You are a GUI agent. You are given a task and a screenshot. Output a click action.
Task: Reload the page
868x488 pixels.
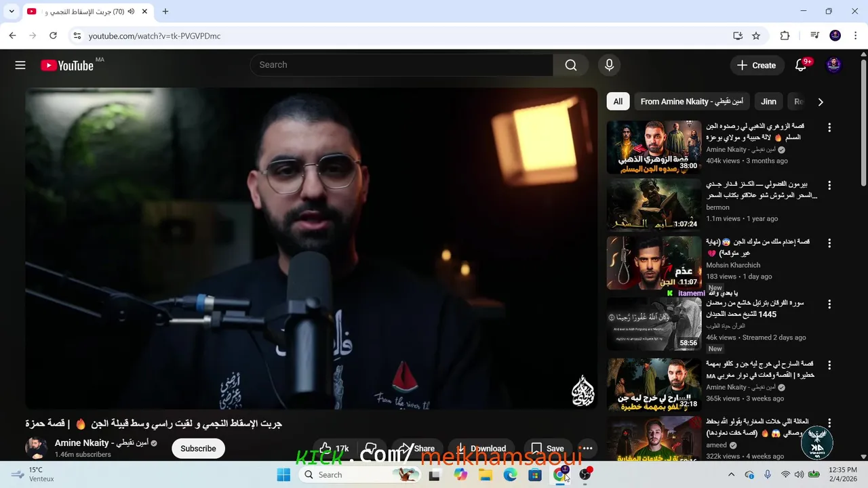click(53, 36)
